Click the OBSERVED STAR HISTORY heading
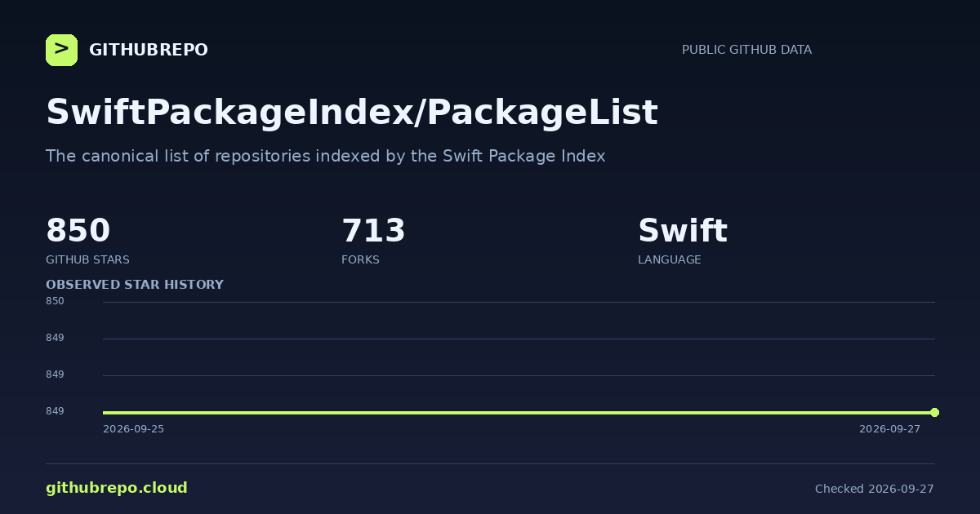The height and width of the screenshot is (514, 980). point(135,285)
